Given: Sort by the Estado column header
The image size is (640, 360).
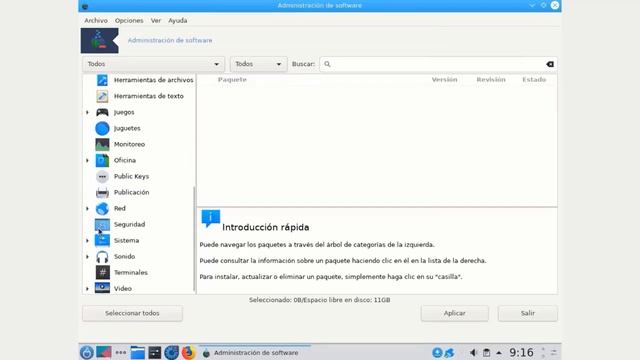Looking at the screenshot, I should 534,80.
